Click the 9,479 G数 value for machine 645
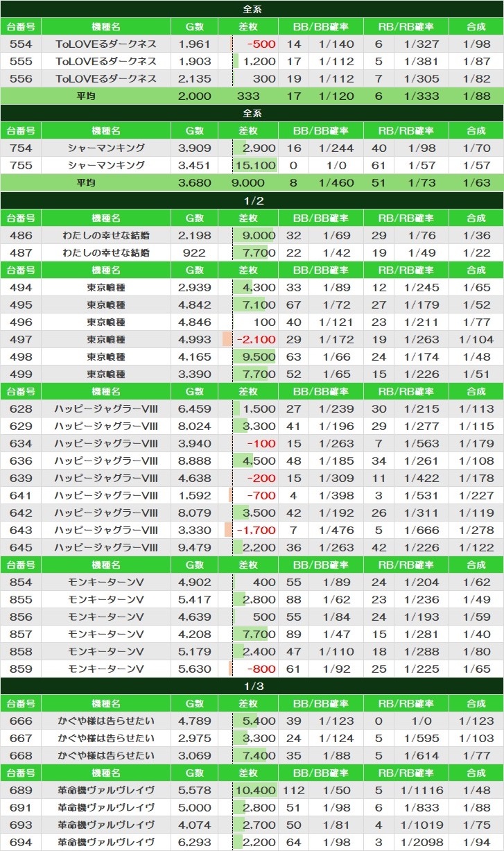 tap(195, 547)
